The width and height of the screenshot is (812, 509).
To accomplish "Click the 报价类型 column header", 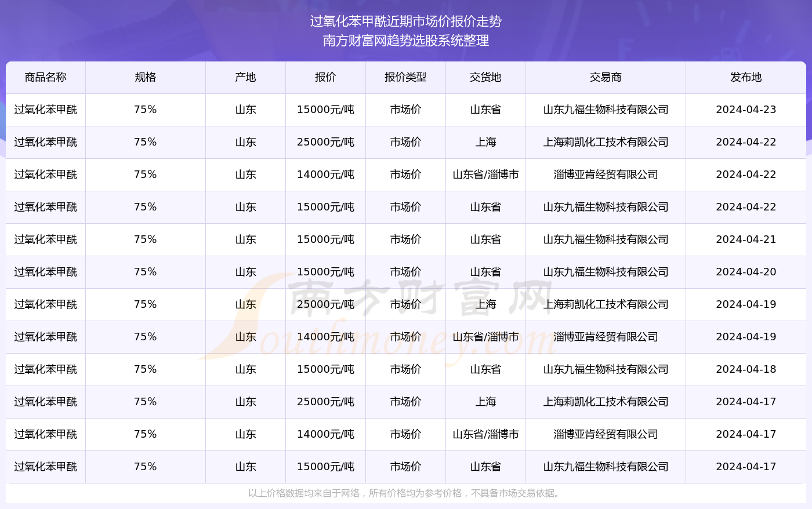I will point(405,77).
